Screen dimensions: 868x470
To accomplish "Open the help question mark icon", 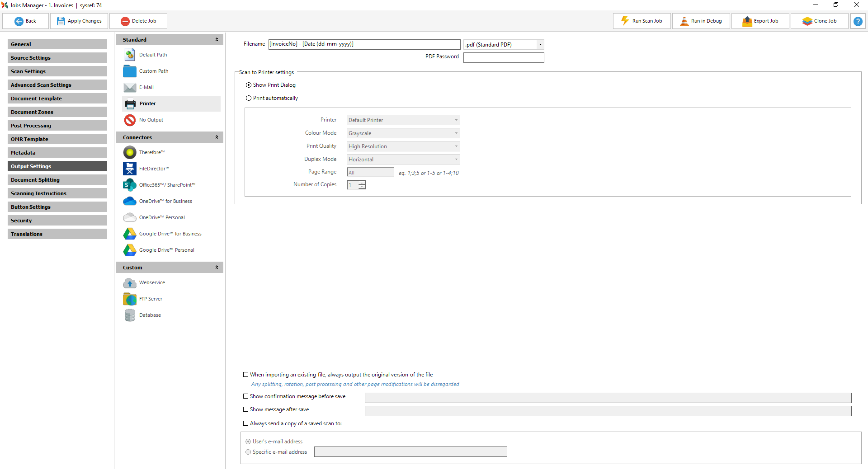I will pos(858,21).
